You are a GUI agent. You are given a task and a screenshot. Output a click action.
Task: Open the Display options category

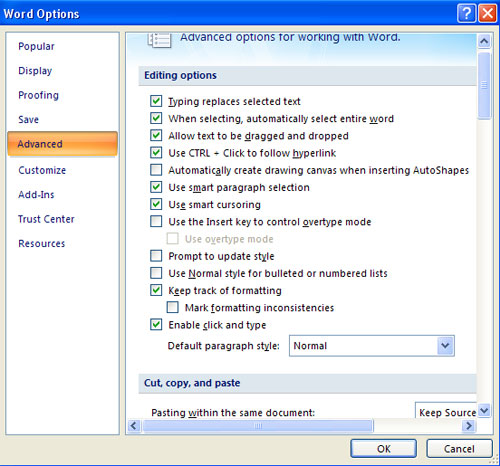(35, 71)
